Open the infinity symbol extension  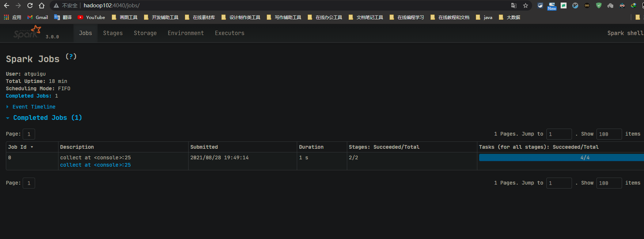pyautogui.click(x=587, y=5)
